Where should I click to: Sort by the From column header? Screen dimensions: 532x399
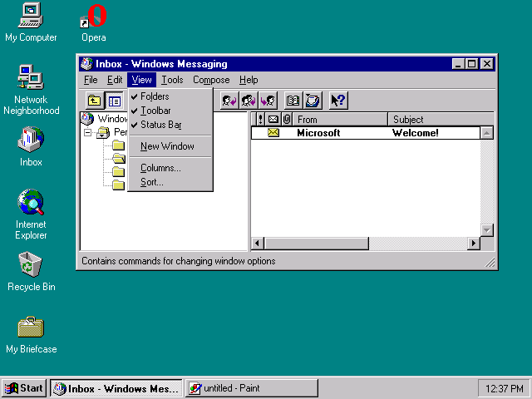point(340,120)
